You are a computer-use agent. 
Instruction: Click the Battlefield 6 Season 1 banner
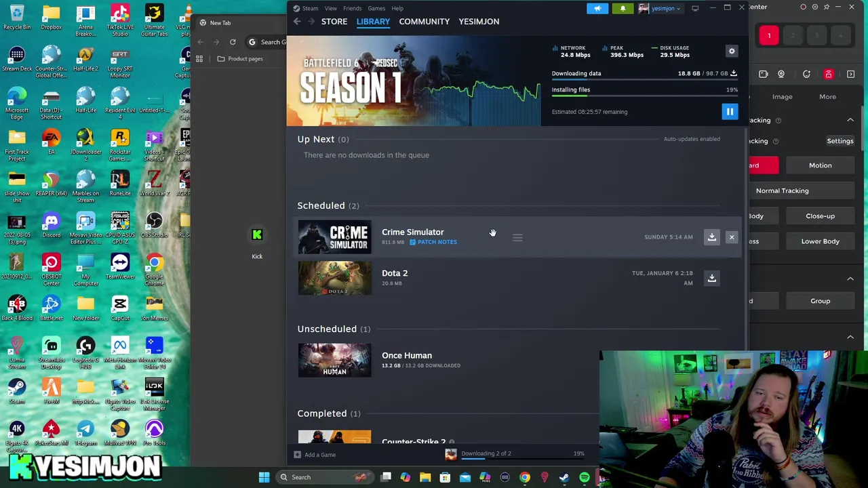coord(414,81)
